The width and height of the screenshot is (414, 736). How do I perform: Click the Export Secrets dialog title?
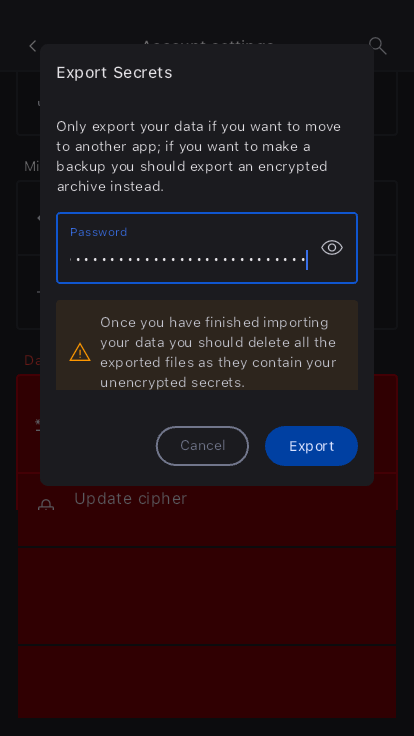(x=114, y=73)
